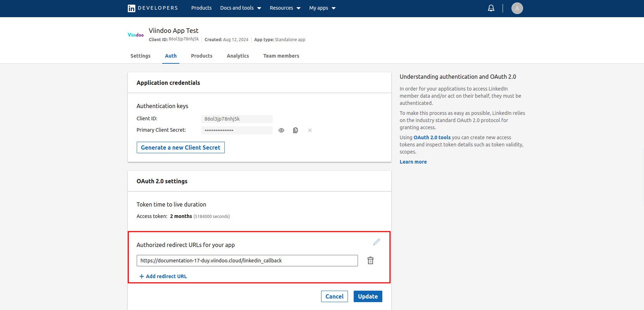The height and width of the screenshot is (310, 644).
Task: Add a redirect URL
Action: click(163, 276)
